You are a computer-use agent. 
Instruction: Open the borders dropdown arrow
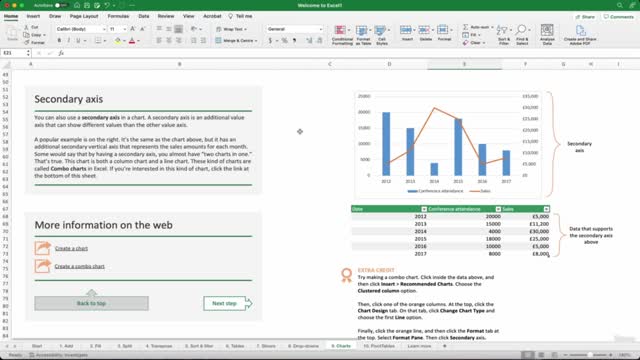point(104,41)
